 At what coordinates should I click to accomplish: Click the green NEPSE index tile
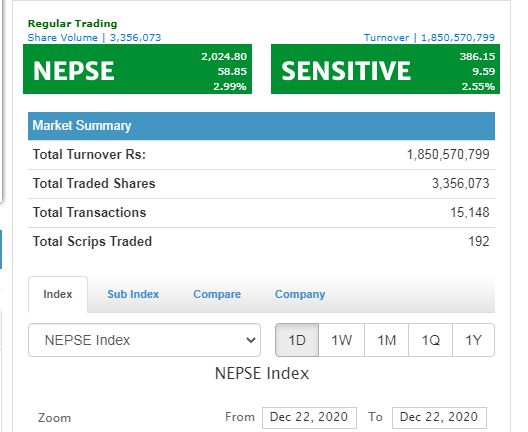[137, 69]
